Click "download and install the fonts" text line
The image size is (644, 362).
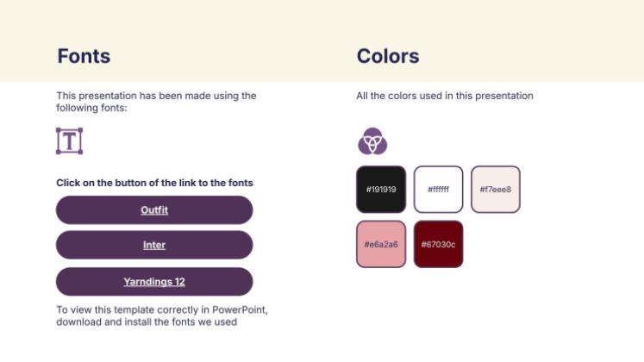click(147, 322)
